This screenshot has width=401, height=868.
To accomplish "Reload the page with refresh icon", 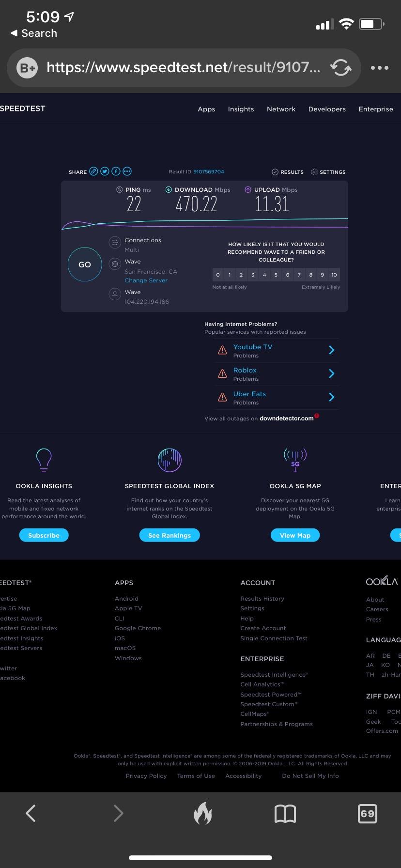I will (341, 67).
